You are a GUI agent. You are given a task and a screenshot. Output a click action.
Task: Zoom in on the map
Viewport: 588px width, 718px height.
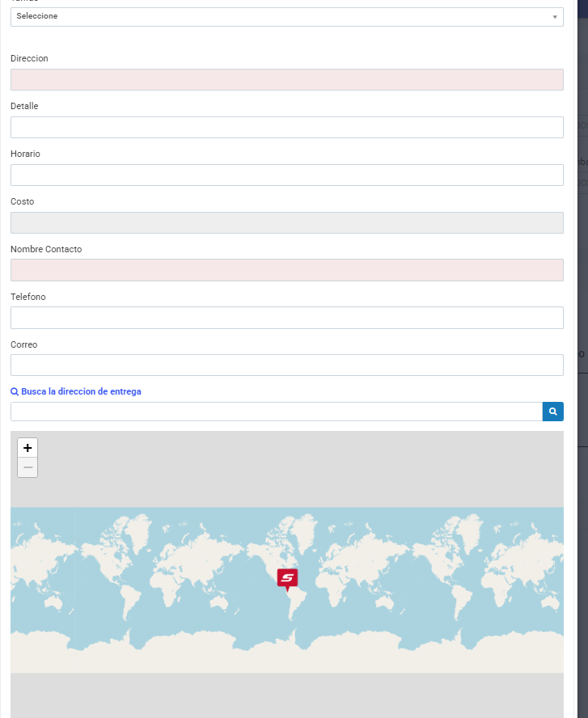pos(27,448)
